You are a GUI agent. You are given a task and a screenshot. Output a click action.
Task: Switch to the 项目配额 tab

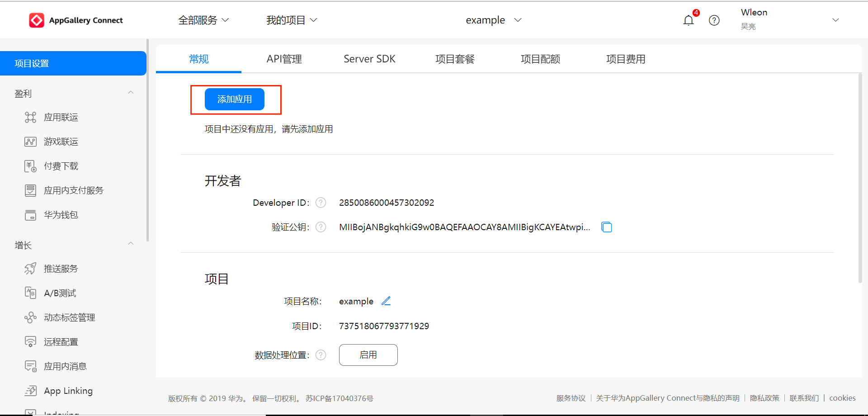pyautogui.click(x=540, y=59)
